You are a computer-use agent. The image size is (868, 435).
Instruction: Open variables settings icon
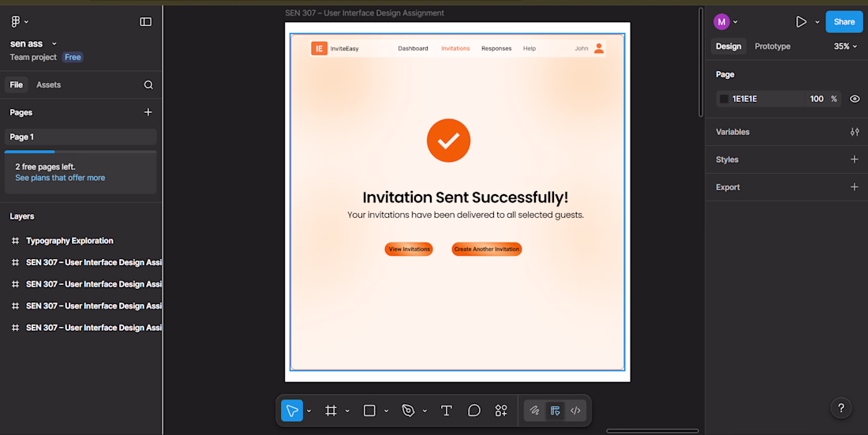(855, 132)
